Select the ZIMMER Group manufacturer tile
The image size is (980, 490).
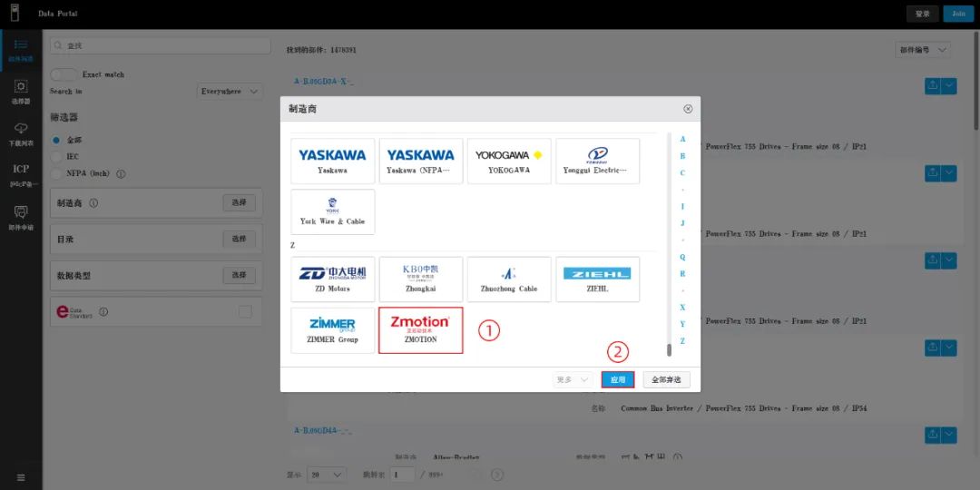tap(332, 330)
